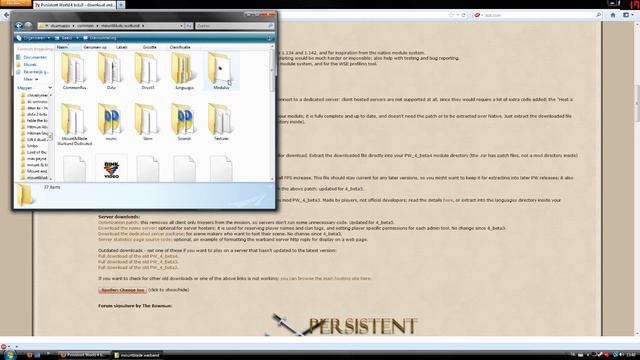Open the Sounds folder
This screenshot has width=640, height=360.
coord(184,122)
